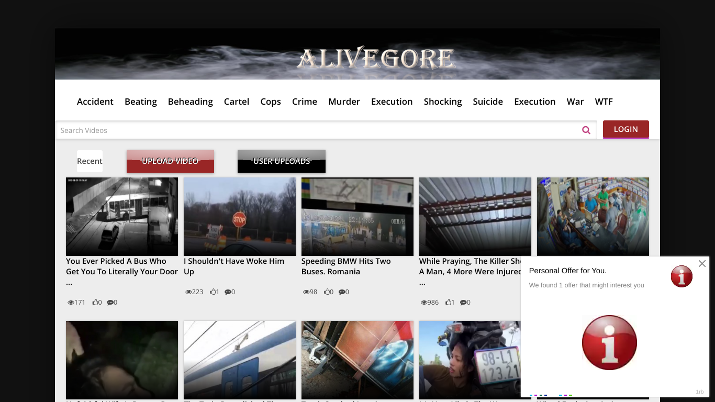The image size is (715, 402).
Task: Click the UPLOAD VIDEO button
Action: click(x=170, y=161)
